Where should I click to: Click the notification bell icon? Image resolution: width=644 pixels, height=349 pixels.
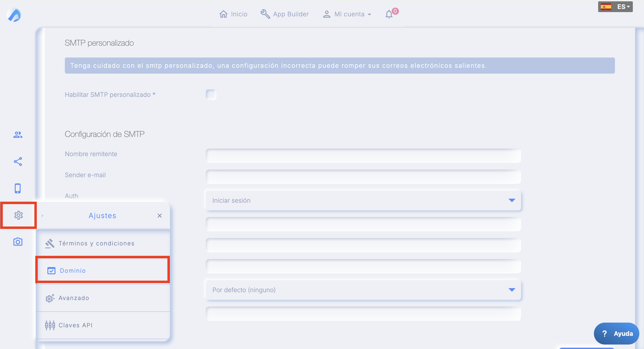click(x=389, y=14)
